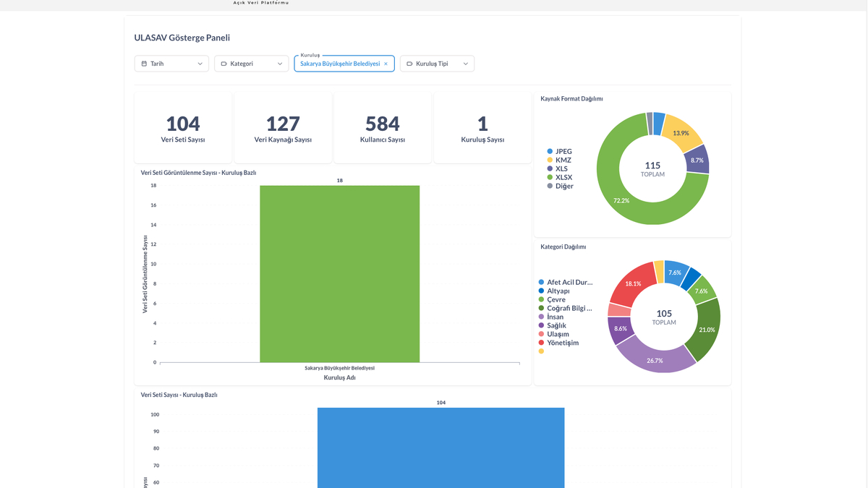
Task: Select the 21.0% dark green donut segment
Action: pyautogui.click(x=707, y=330)
